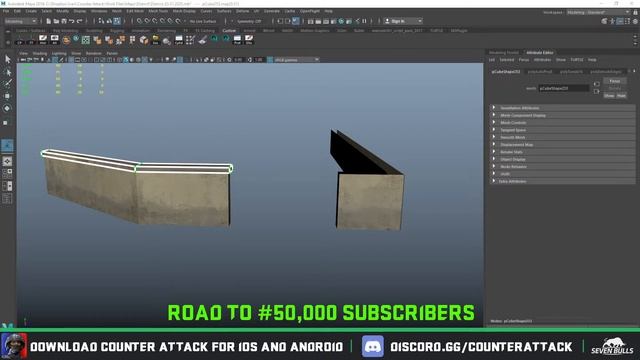640x360 pixels.
Task: Activate the Lasso select tool
Action: [8, 72]
